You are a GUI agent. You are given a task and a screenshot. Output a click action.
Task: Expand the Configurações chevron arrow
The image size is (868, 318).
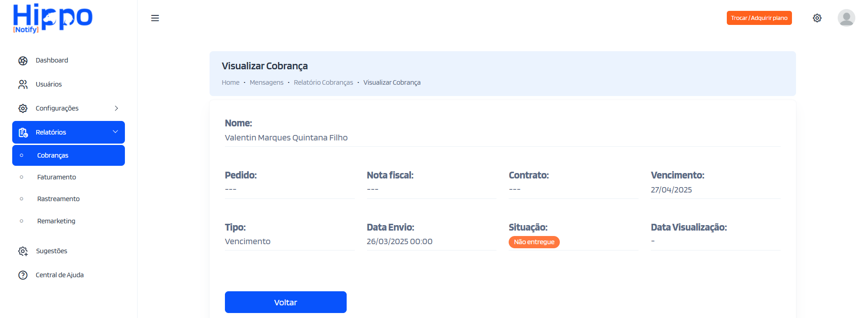coord(116,108)
